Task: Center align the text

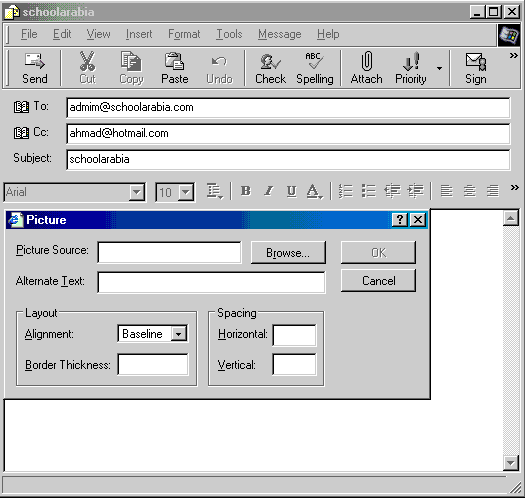Action: [x=469, y=192]
